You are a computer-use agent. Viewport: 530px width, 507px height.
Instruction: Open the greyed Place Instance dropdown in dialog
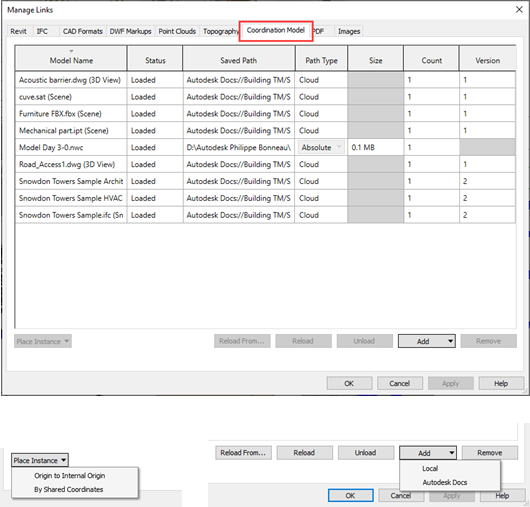click(x=43, y=341)
